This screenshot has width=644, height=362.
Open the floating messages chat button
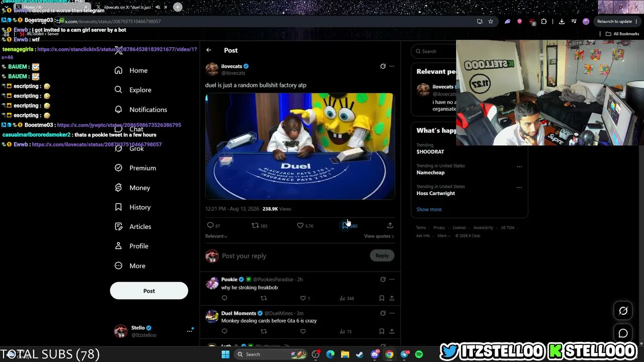click(x=623, y=333)
